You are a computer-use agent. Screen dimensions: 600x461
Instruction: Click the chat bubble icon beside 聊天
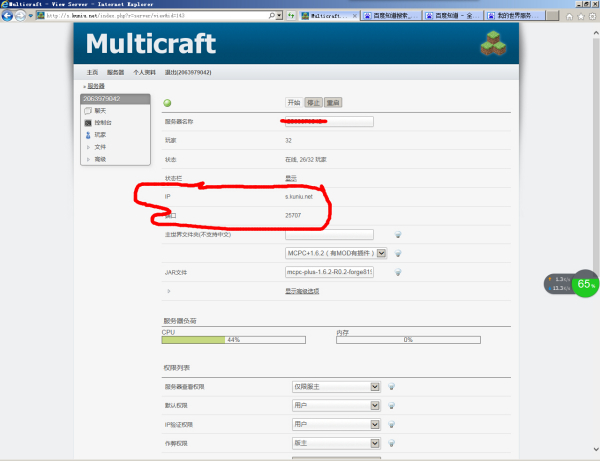pyautogui.click(x=88, y=111)
